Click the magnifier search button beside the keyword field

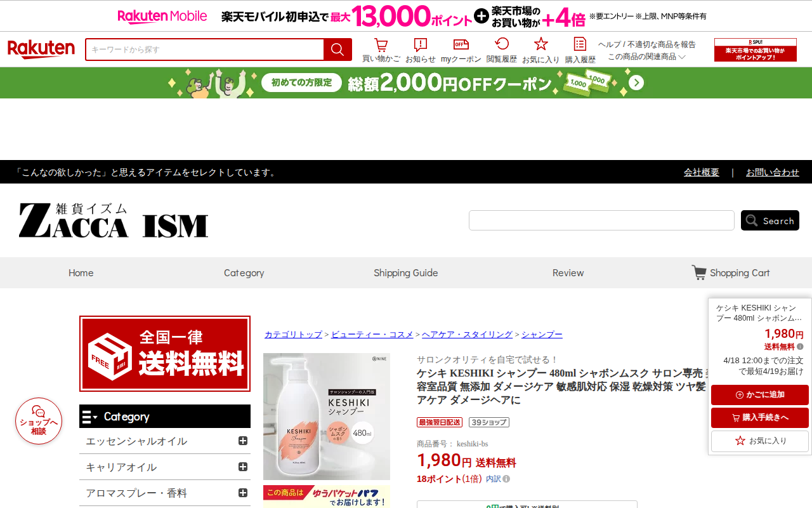pyautogui.click(x=337, y=50)
